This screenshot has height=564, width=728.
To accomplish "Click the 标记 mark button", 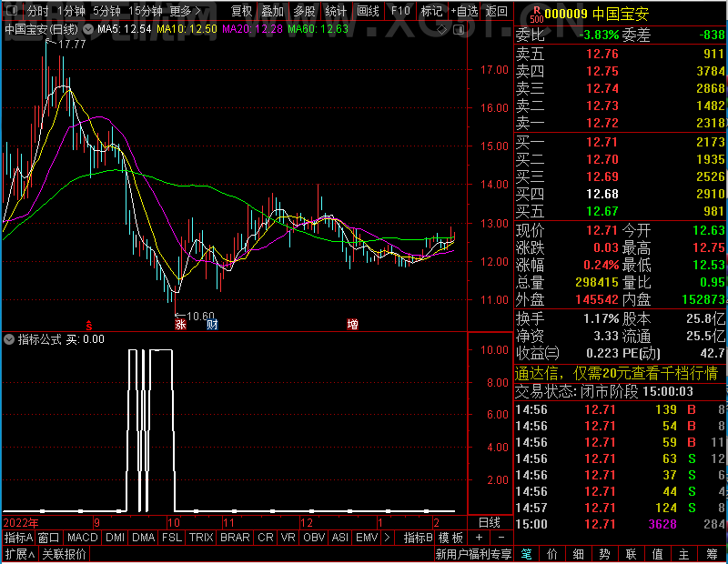I will (x=431, y=11).
